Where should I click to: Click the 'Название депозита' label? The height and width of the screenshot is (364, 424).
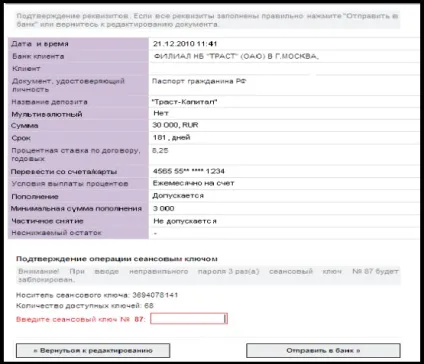pos(49,102)
